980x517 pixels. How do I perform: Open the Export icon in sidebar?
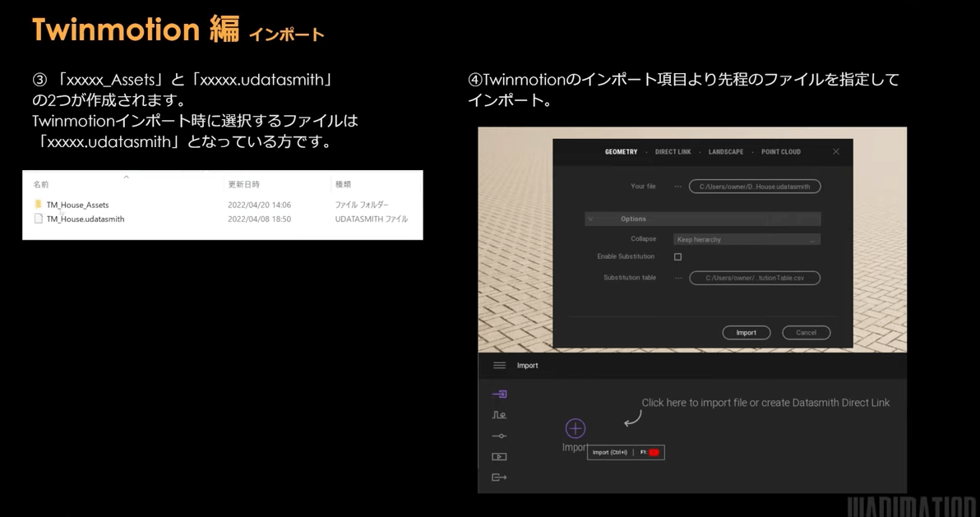point(499,478)
